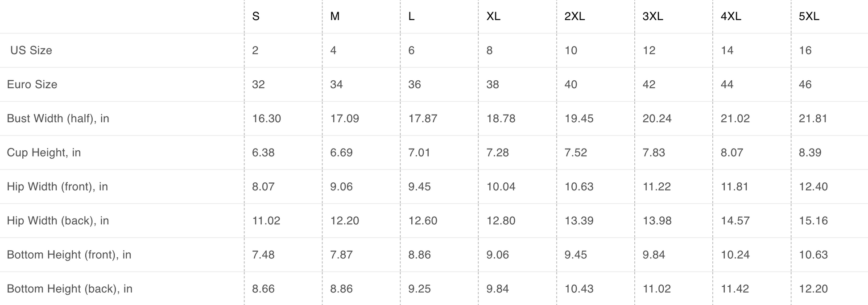Click the 3XL column header
The height and width of the screenshot is (305, 868).
pyautogui.click(x=653, y=16)
